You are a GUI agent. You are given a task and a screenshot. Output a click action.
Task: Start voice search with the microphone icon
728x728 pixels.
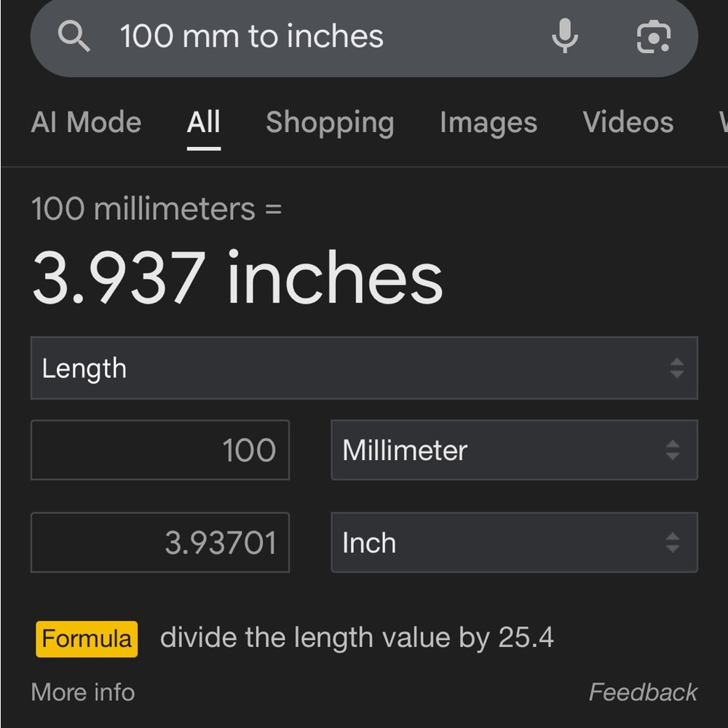[x=565, y=36]
